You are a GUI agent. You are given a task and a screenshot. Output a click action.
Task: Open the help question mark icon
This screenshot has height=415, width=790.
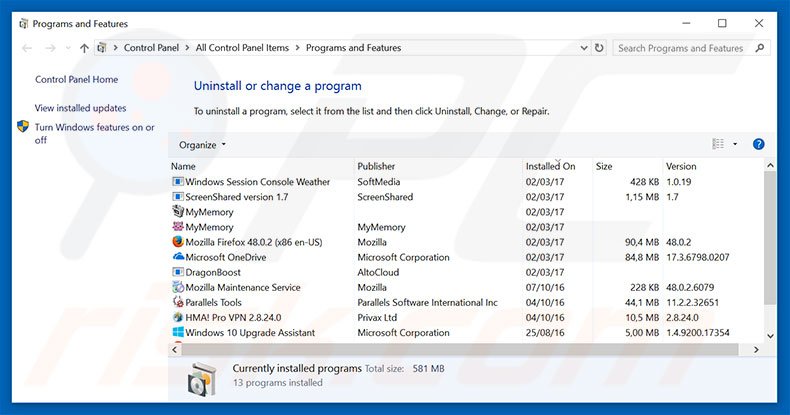758,145
